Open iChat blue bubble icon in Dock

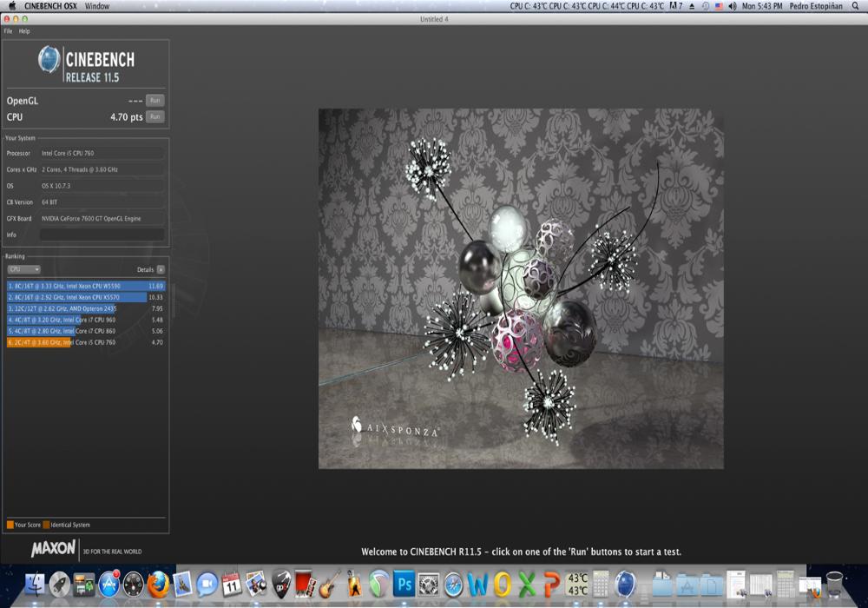tap(207, 585)
